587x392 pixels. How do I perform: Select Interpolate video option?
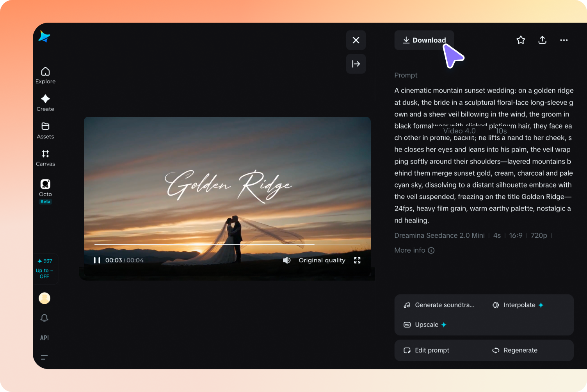(518, 305)
